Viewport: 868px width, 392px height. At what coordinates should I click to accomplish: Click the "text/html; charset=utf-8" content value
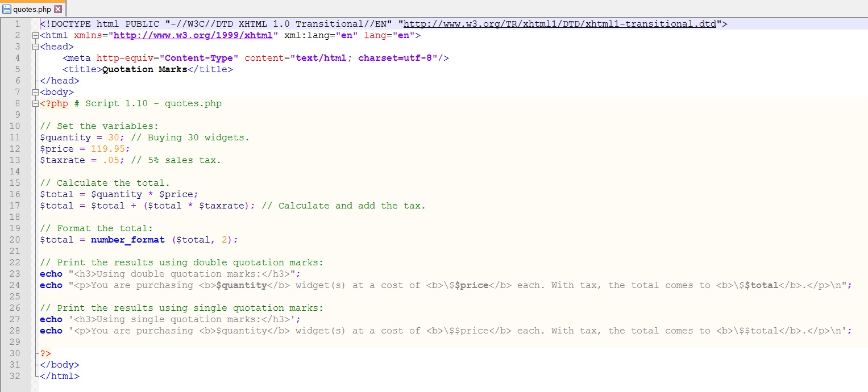(364, 58)
